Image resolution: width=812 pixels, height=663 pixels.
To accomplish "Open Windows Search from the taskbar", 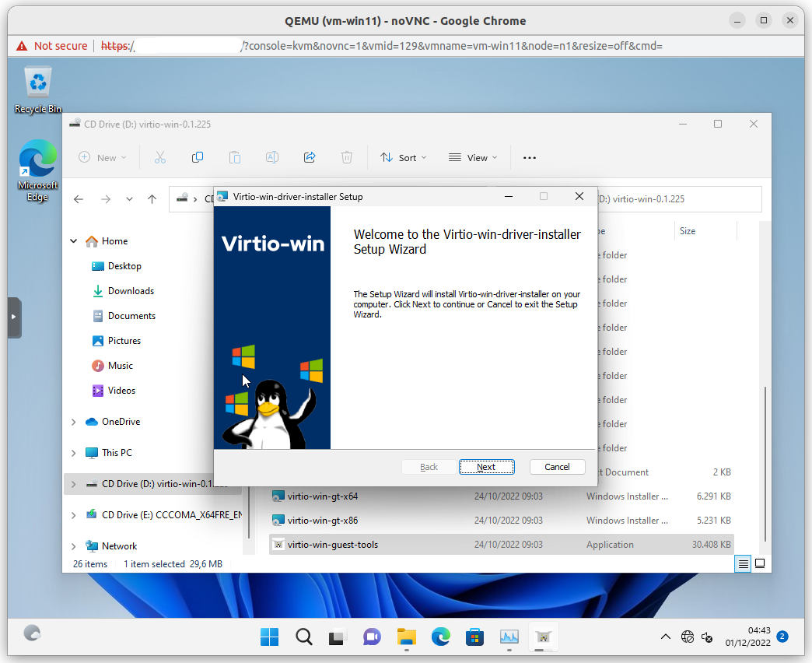I will pyautogui.click(x=304, y=637).
